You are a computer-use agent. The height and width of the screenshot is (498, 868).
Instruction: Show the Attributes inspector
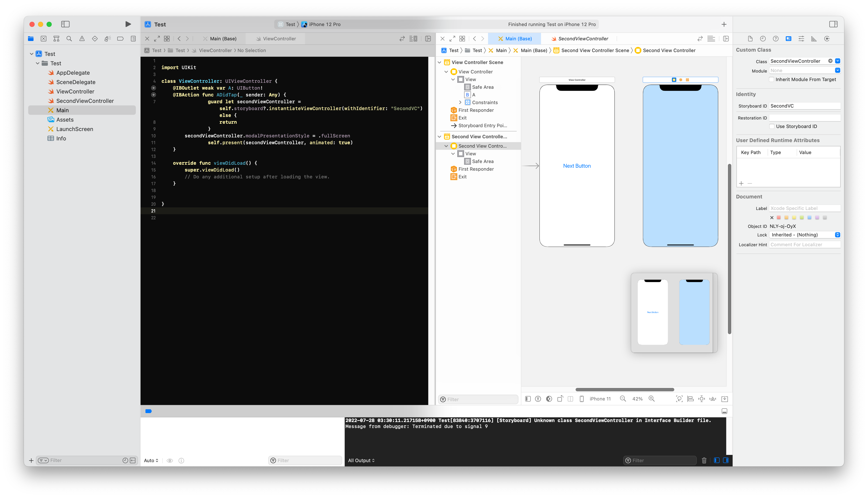pos(801,39)
